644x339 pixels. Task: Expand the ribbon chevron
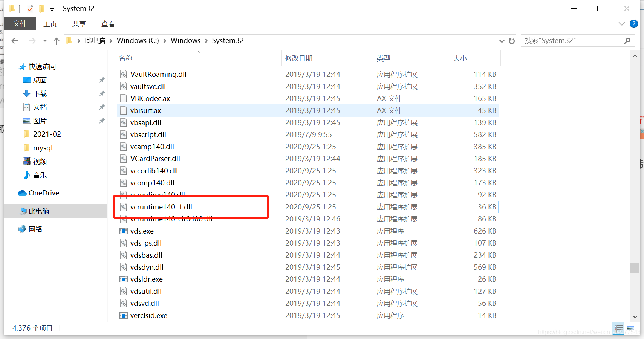(x=622, y=24)
